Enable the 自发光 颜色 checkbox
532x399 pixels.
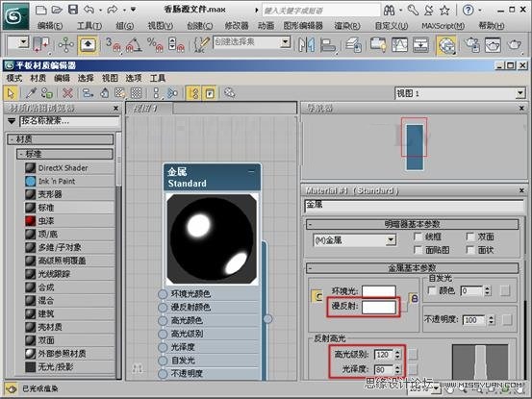(x=432, y=290)
